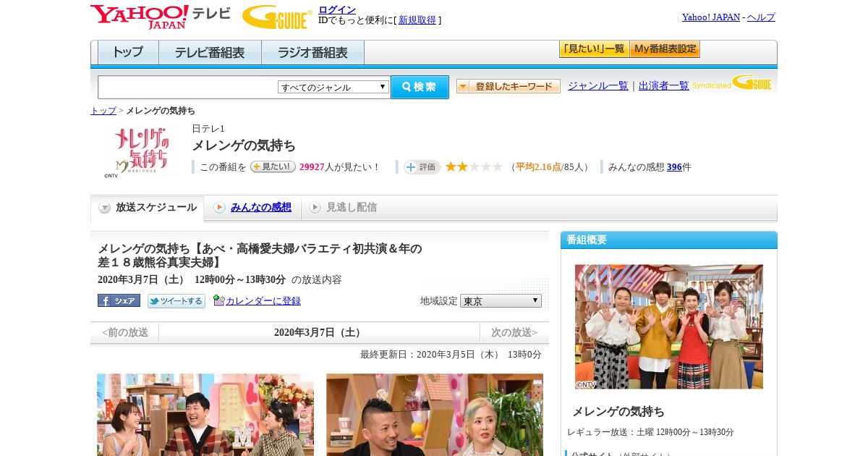Click the G-GUIDE logo in header

coord(277,17)
